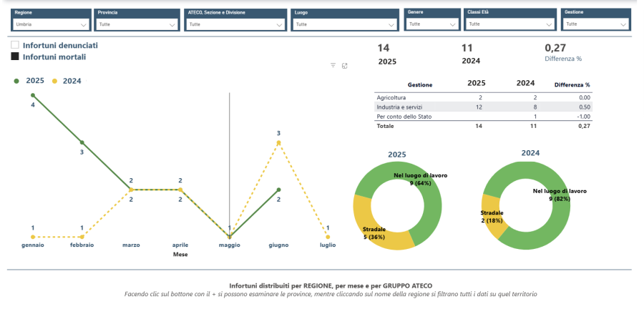
Task: Sort table by Differenza % column header
Action: click(x=572, y=85)
